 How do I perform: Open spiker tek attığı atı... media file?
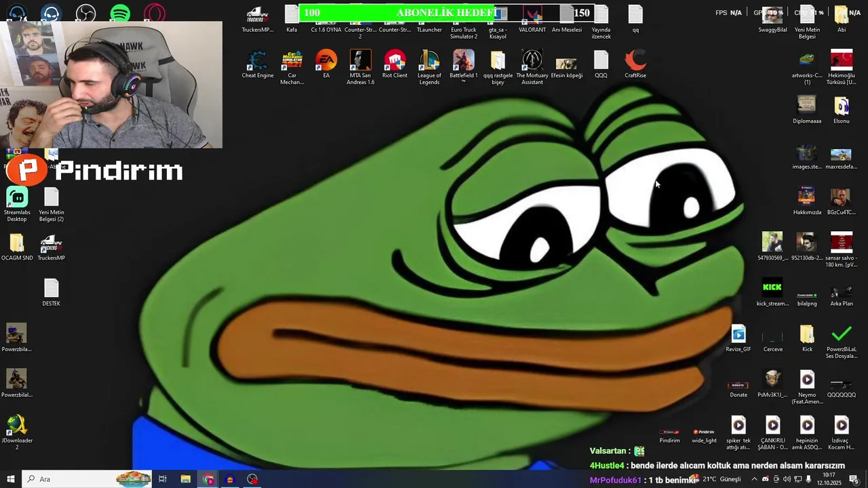coord(738,432)
